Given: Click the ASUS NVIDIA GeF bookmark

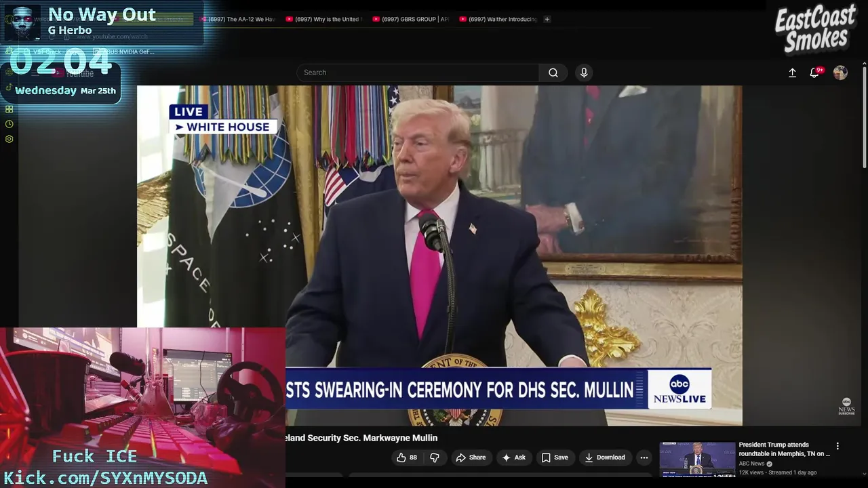Looking at the screenshot, I should [x=123, y=52].
